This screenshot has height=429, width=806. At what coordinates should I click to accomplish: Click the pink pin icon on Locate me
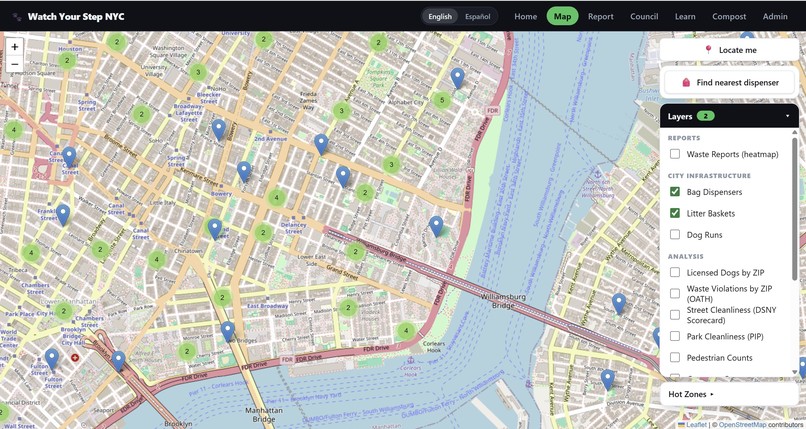coord(708,50)
